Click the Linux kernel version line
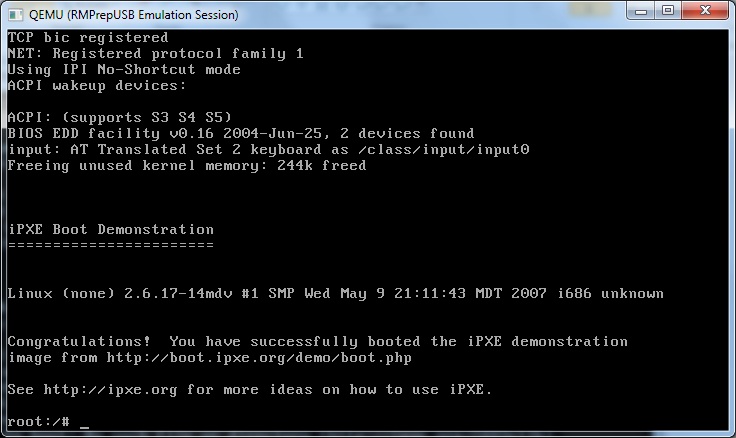The image size is (736, 438). [336, 293]
